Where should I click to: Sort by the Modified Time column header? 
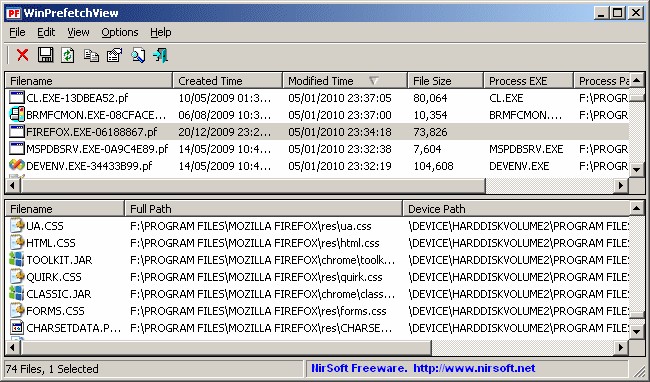(x=344, y=80)
